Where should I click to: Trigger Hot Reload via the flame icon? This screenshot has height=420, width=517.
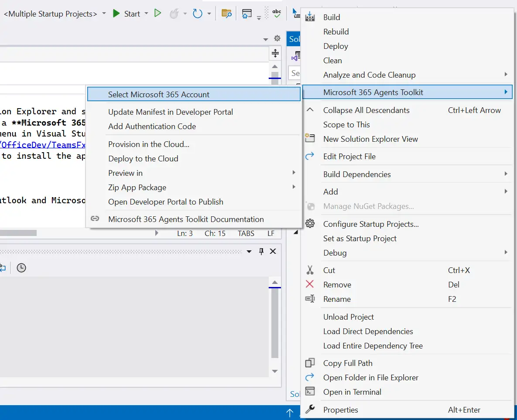(175, 13)
